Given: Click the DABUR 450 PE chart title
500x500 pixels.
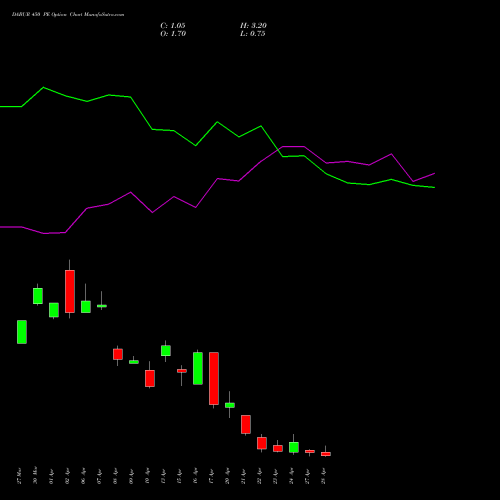Looking at the screenshot, I should point(68,15).
